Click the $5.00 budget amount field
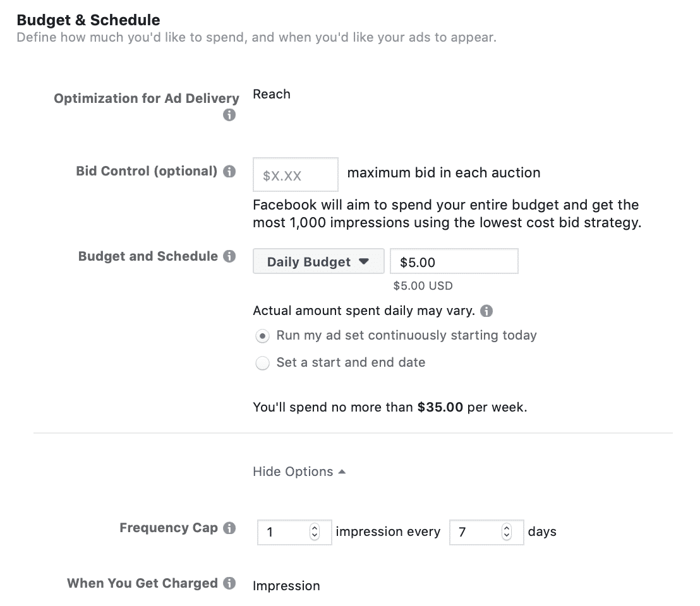Screen dimensions: 700x606 454,261
